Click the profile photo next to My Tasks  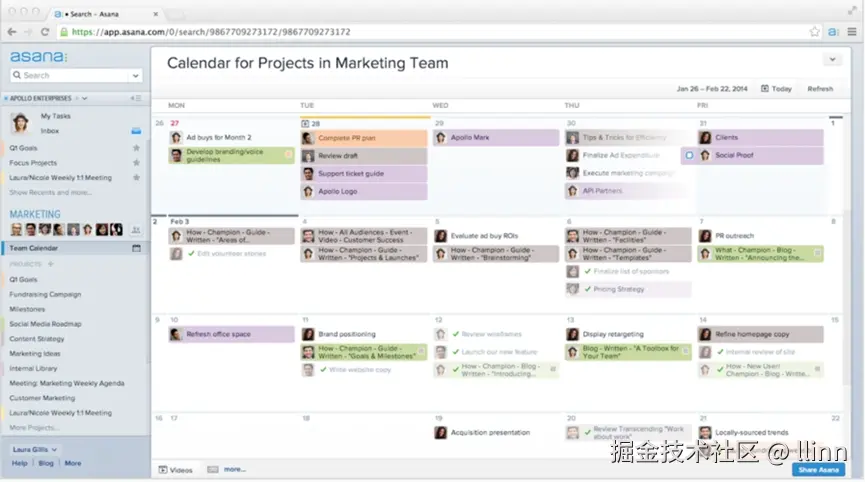(x=20, y=122)
